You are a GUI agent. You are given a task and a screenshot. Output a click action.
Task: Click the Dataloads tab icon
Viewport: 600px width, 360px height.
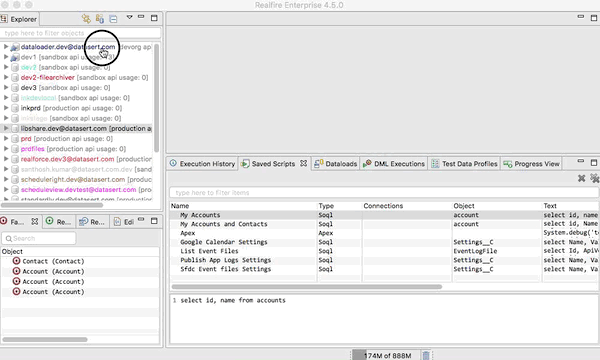coord(319,164)
